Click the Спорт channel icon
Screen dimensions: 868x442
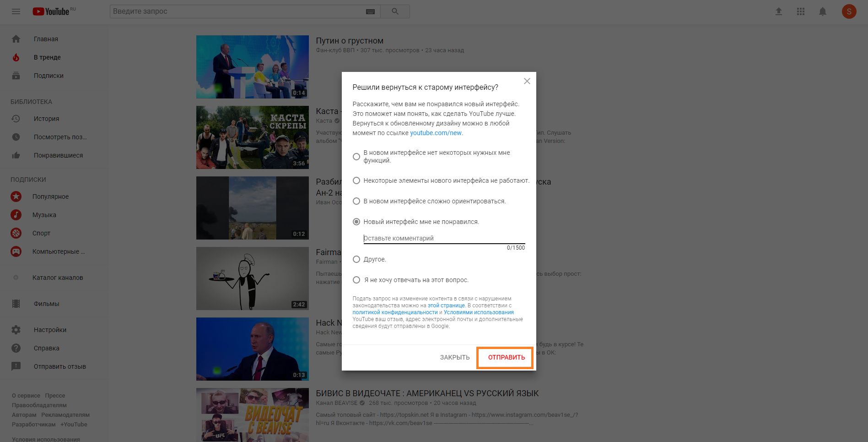[16, 233]
